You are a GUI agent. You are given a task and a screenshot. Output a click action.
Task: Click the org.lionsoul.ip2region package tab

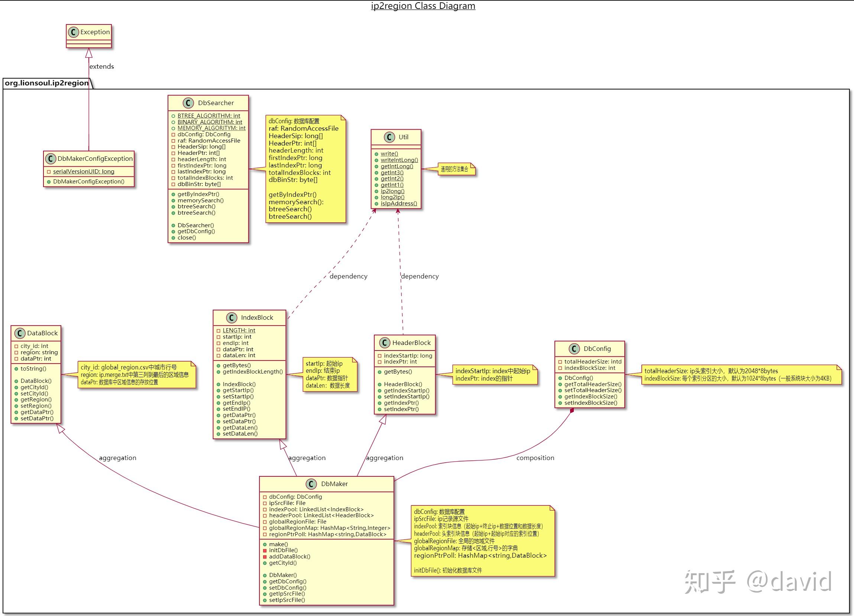[47, 83]
